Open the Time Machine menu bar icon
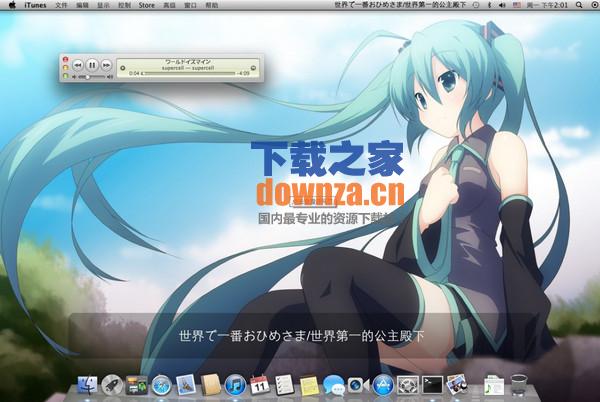 pos(476,5)
